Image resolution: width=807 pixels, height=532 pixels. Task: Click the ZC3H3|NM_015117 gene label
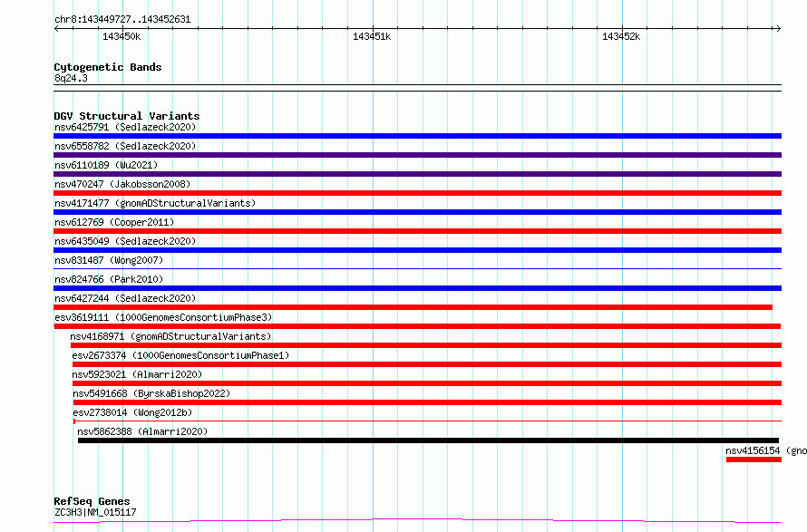[95, 512]
